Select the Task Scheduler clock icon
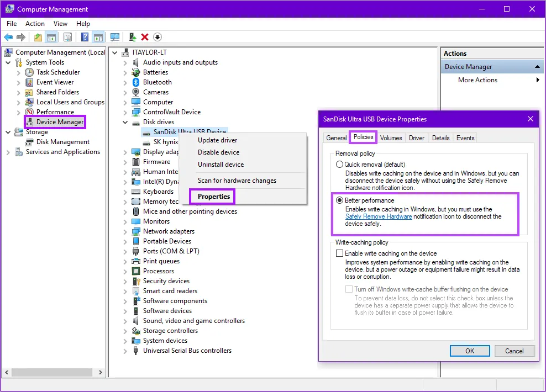The image size is (546, 392). (29, 72)
